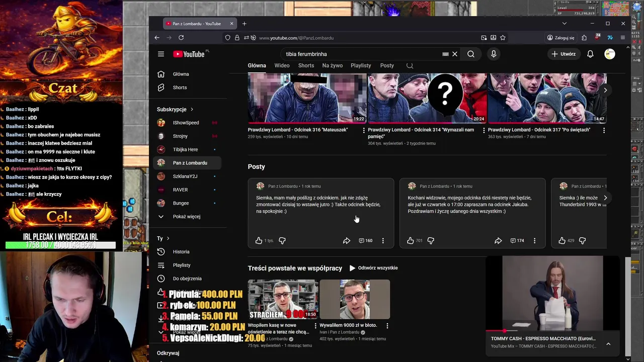Switch to the Playlisty tab
Image resolution: width=644 pixels, height=362 pixels.
click(361, 66)
